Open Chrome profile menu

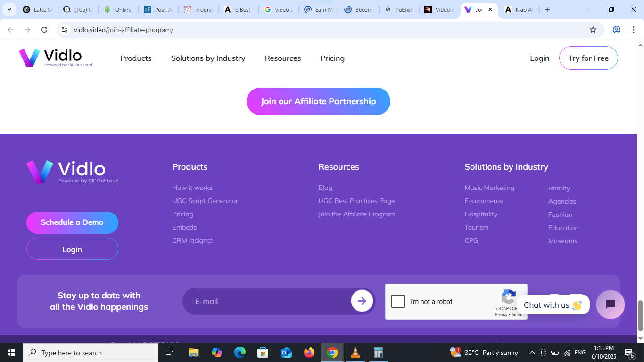point(617,30)
